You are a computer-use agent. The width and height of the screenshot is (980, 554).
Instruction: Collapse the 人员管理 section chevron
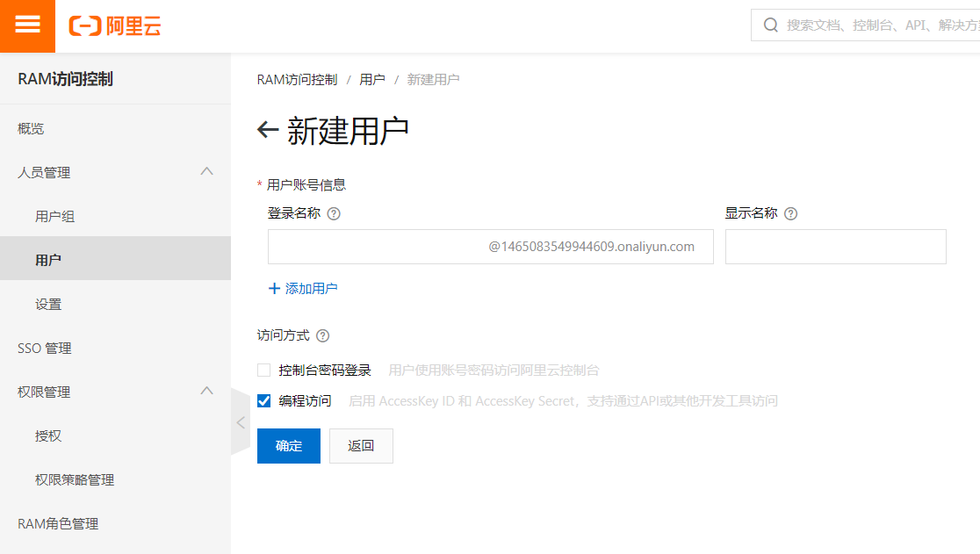pos(207,171)
